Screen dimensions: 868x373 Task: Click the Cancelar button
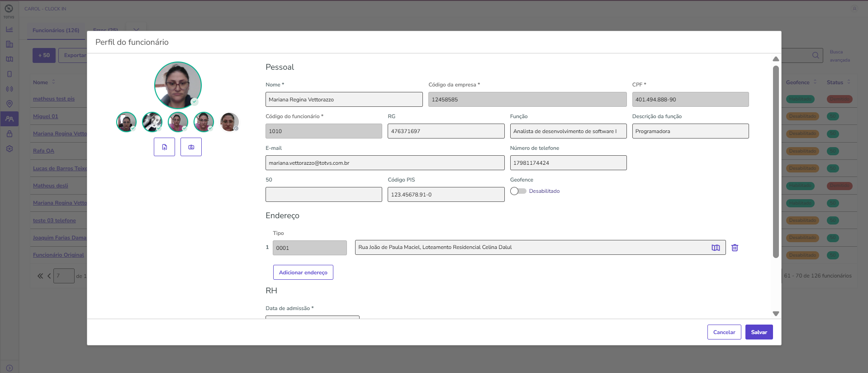pyautogui.click(x=724, y=332)
